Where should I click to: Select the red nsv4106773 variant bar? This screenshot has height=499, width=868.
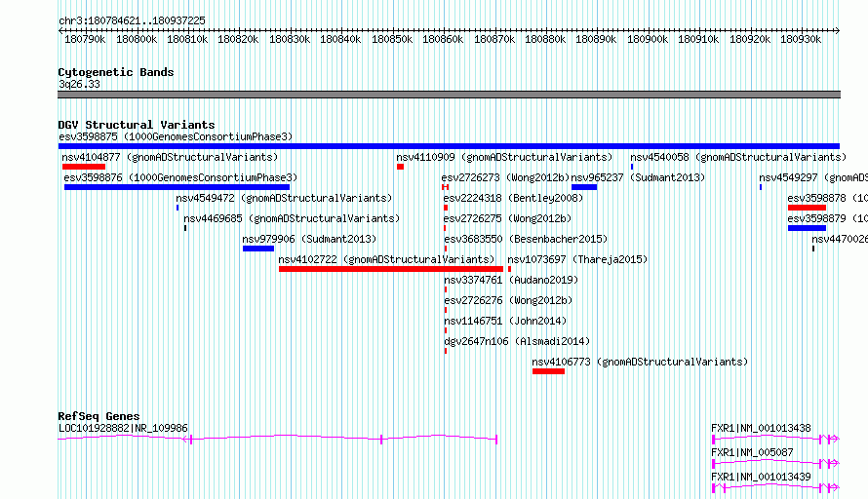tap(548, 371)
